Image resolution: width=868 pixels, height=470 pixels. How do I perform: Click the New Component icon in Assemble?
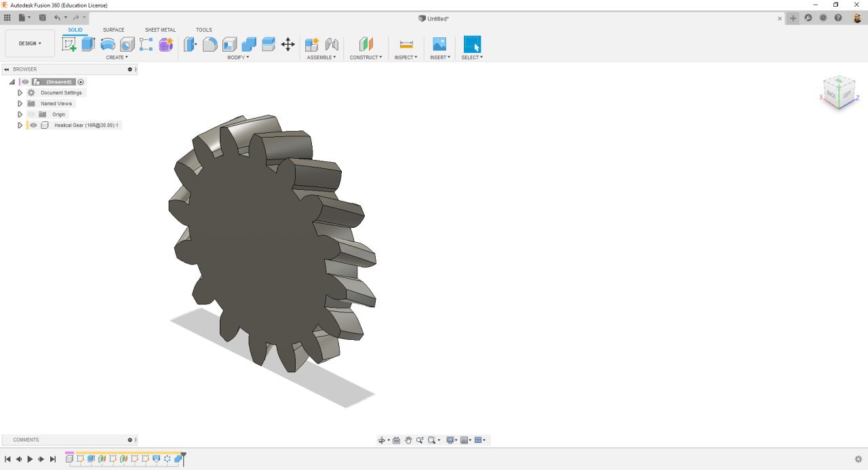point(312,44)
